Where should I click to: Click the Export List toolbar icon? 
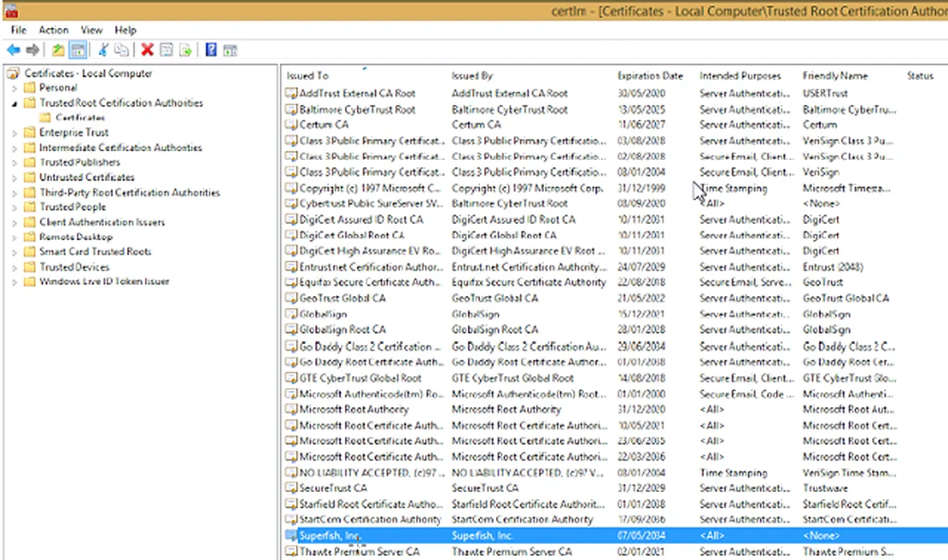tap(186, 50)
